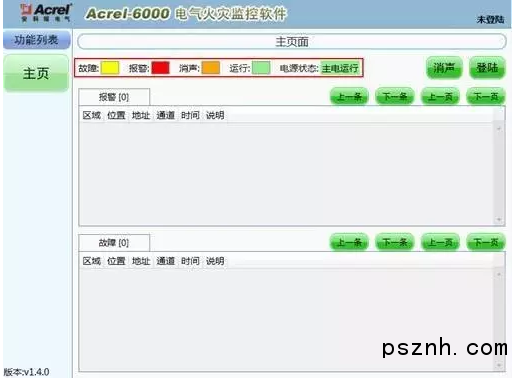Click 上一页 in the alarm panel
The width and height of the screenshot is (516, 386).
440,97
